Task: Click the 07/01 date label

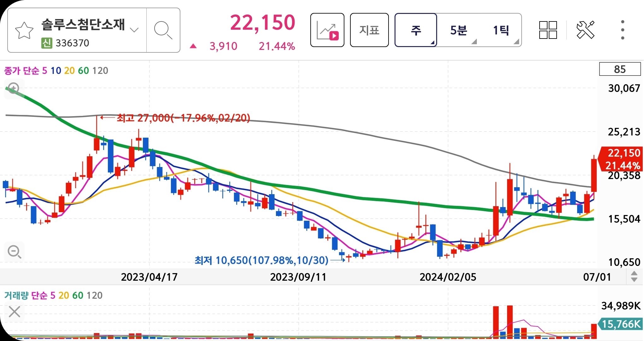Action: point(597,277)
